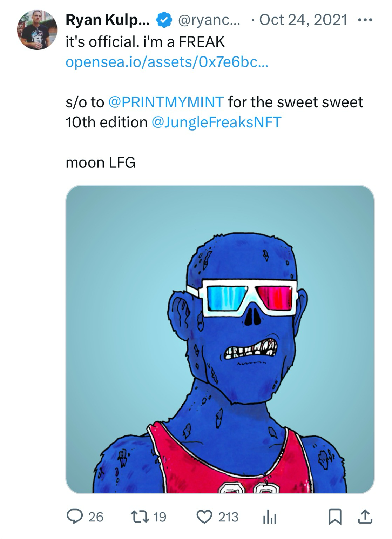Click the share upload icon

click(x=365, y=517)
